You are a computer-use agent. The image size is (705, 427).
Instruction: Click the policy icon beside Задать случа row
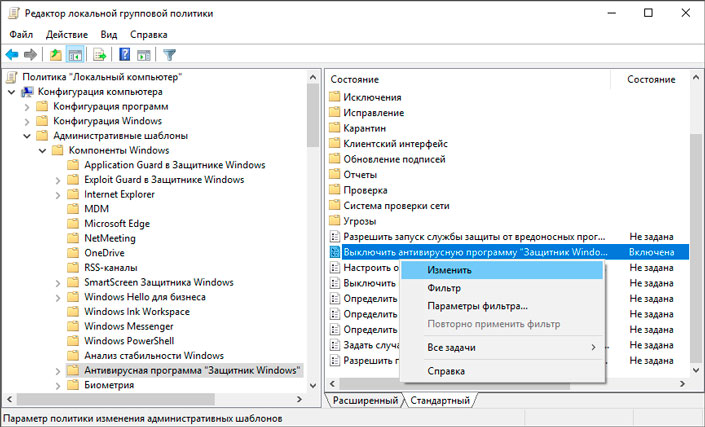(x=335, y=345)
